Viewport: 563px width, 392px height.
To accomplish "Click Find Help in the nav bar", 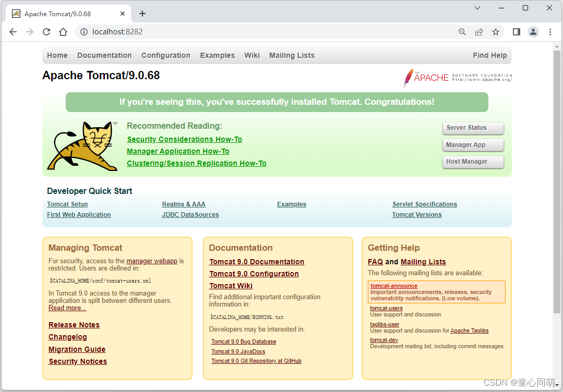I will tap(489, 55).
